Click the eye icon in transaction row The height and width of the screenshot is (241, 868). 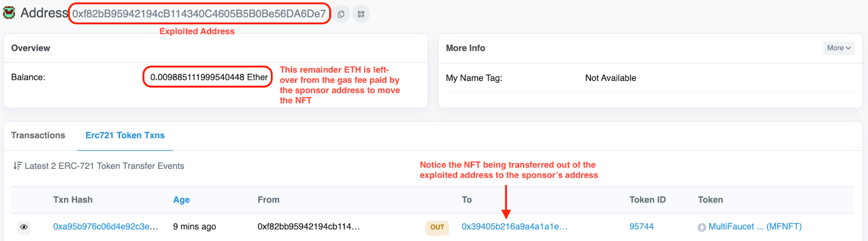(x=24, y=227)
